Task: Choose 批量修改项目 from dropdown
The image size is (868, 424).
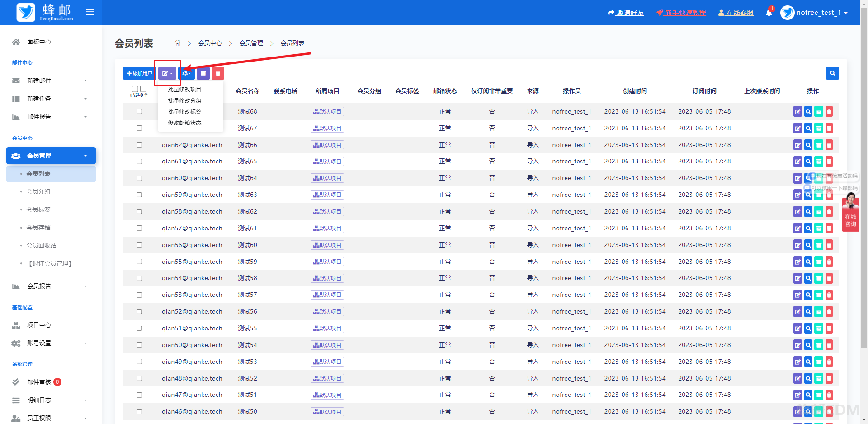Action: [184, 90]
